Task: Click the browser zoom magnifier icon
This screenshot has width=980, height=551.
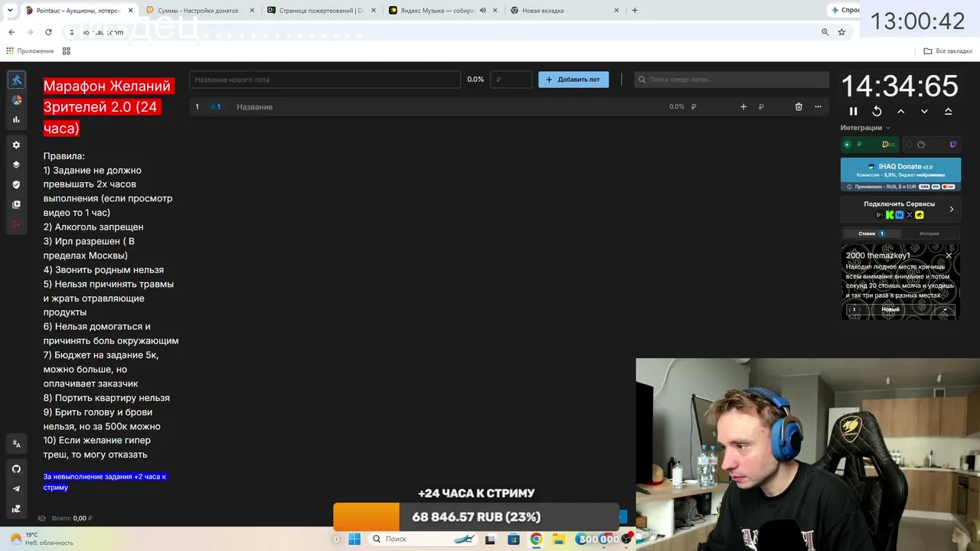Action: pyautogui.click(x=825, y=32)
